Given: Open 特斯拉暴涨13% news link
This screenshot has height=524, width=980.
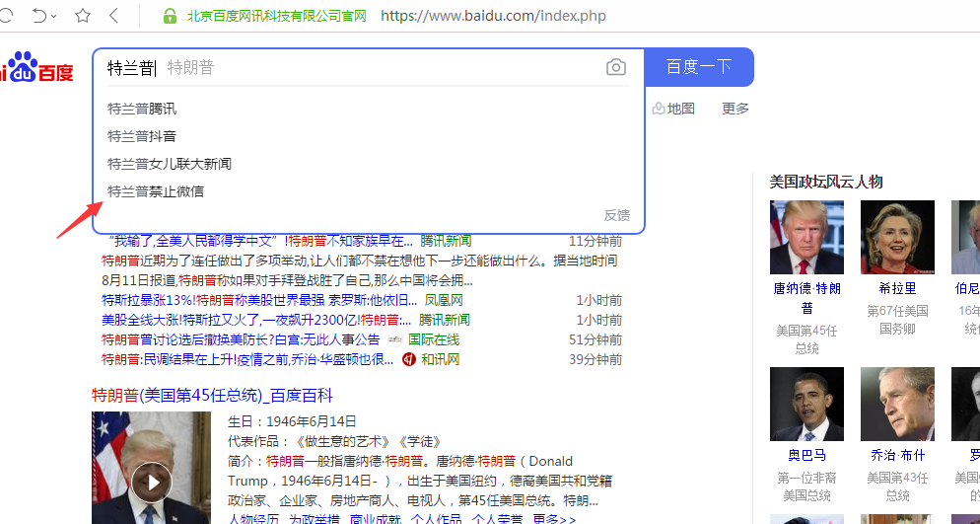Looking at the screenshot, I should click(259, 300).
